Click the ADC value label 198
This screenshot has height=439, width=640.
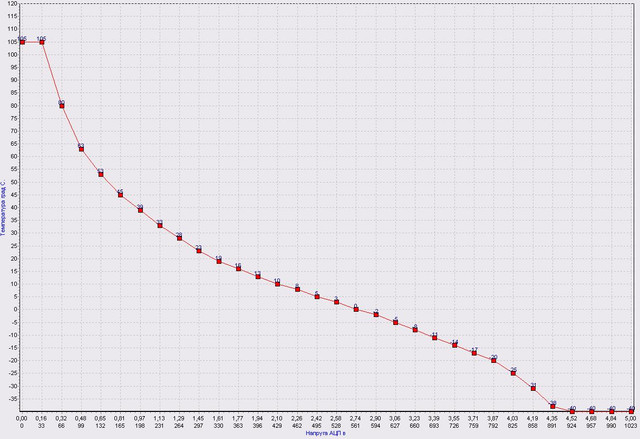click(140, 426)
